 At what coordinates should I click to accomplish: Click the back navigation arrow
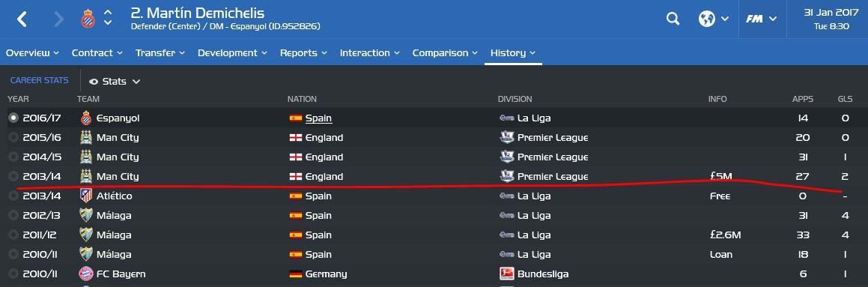tap(22, 19)
